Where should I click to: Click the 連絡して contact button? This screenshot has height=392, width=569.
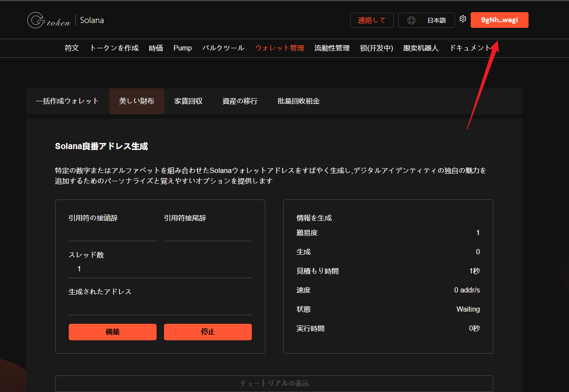point(372,20)
